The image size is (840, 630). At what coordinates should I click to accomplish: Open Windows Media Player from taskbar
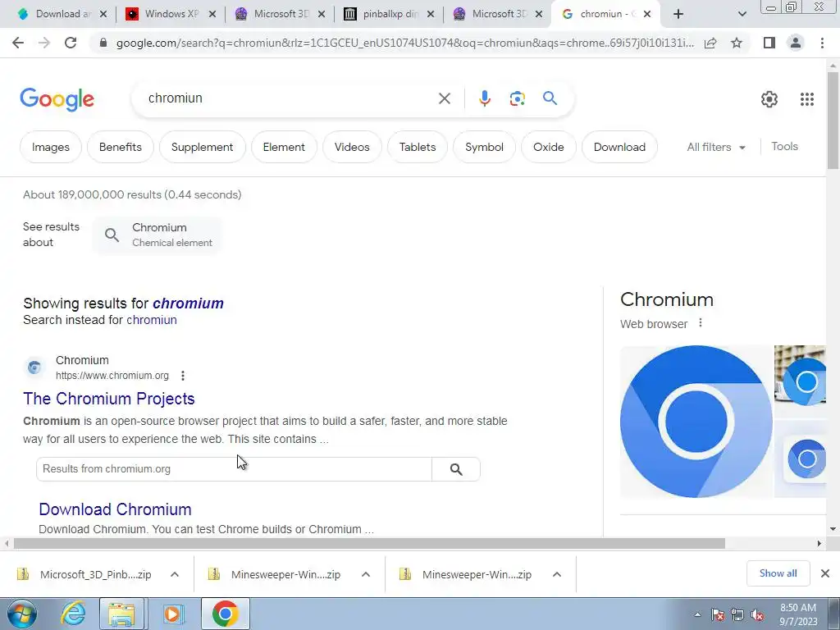pos(172,614)
